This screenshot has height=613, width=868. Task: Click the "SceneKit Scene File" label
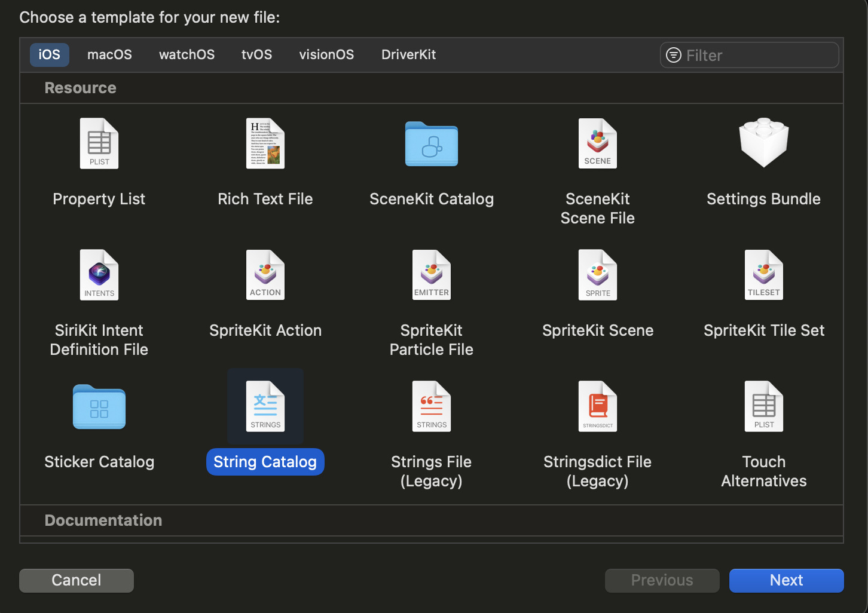click(598, 209)
